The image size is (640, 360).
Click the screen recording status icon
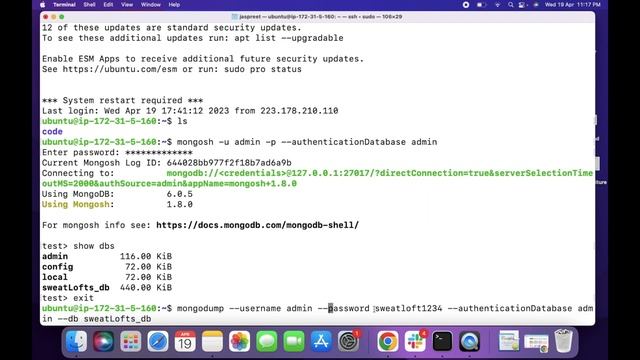pyautogui.click(x=466, y=5)
